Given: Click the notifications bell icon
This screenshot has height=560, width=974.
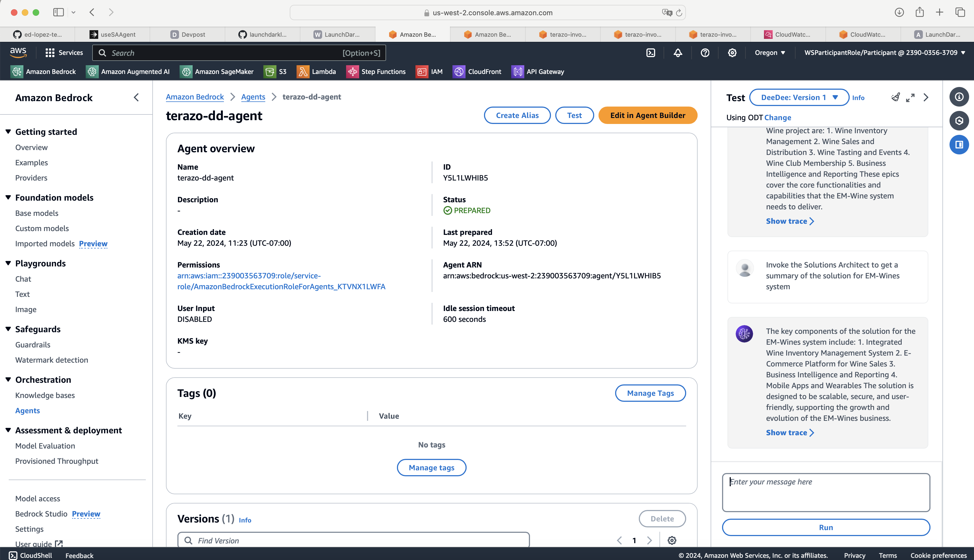Looking at the screenshot, I should pyautogui.click(x=678, y=53).
